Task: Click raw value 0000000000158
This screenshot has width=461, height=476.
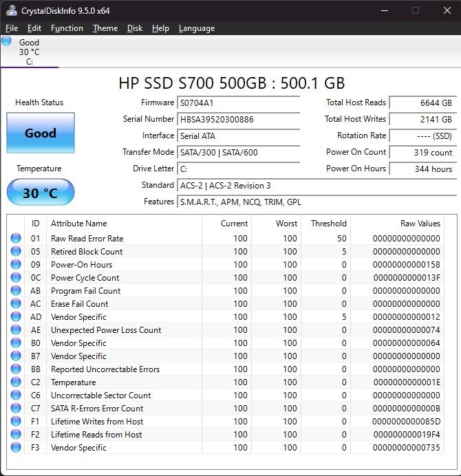Action: coord(407,264)
